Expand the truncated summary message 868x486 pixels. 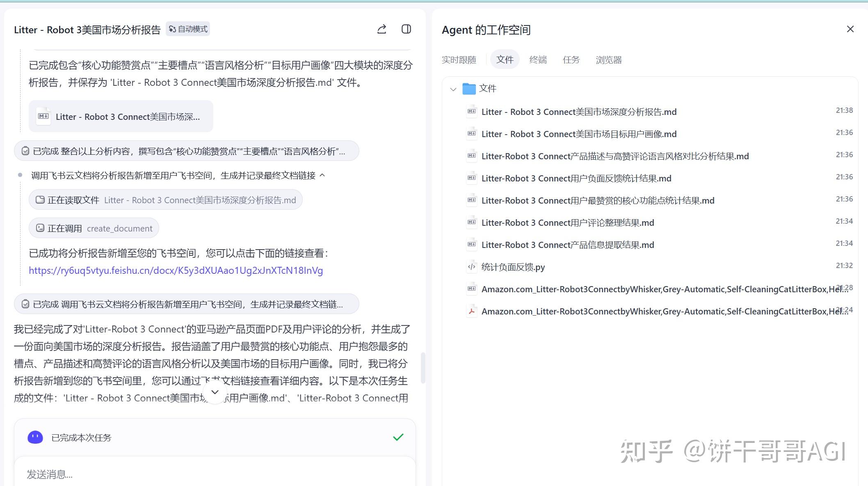pos(215,392)
